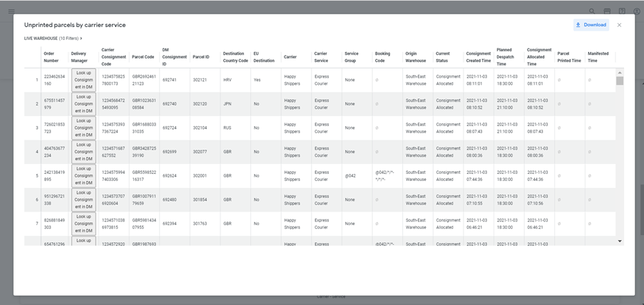644x305 pixels.
Task: Select row number 3 cell
Action: tap(32, 128)
